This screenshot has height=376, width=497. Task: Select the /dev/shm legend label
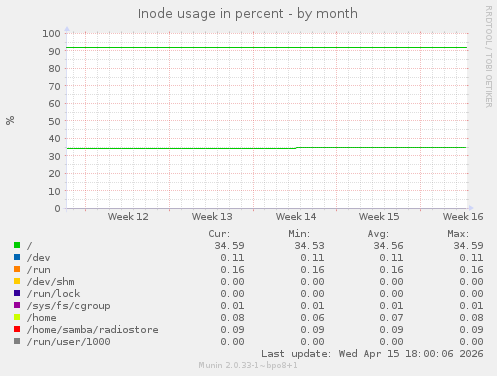[51, 282]
